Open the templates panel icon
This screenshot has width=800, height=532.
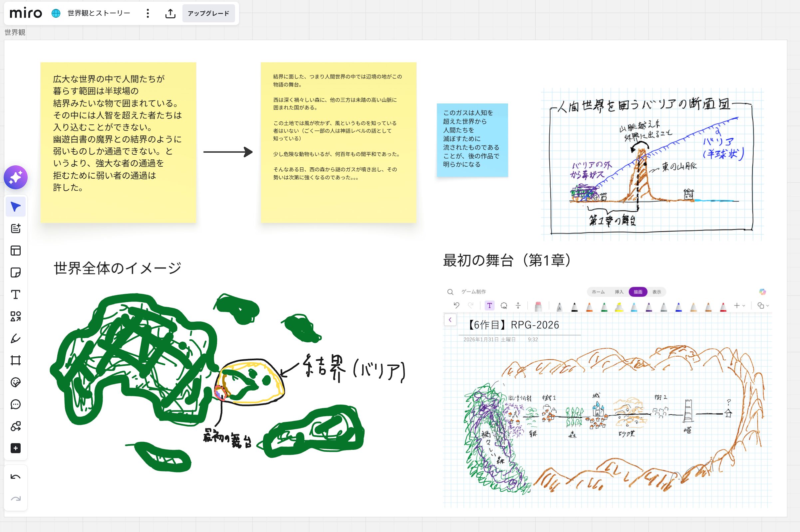click(16, 251)
